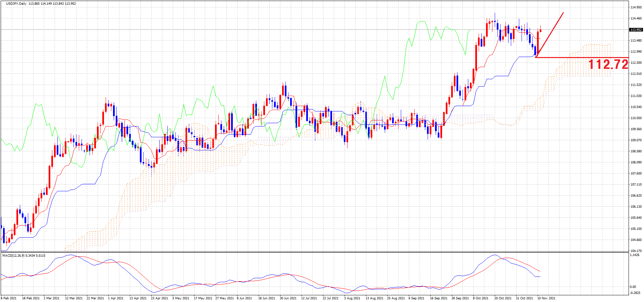Click the 30 Jun 2021 date label
644x302 pixels.
[x=288, y=298]
